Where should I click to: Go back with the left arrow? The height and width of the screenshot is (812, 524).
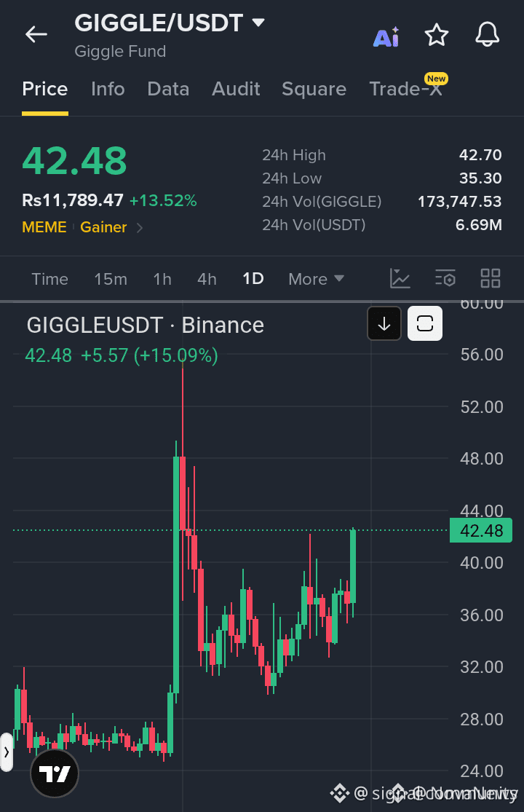36,35
